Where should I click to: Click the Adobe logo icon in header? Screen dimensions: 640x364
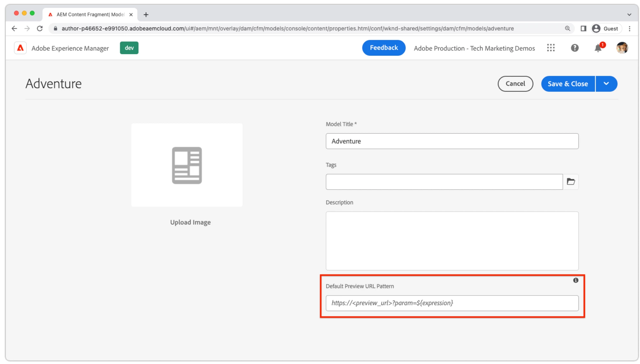pyautogui.click(x=20, y=48)
